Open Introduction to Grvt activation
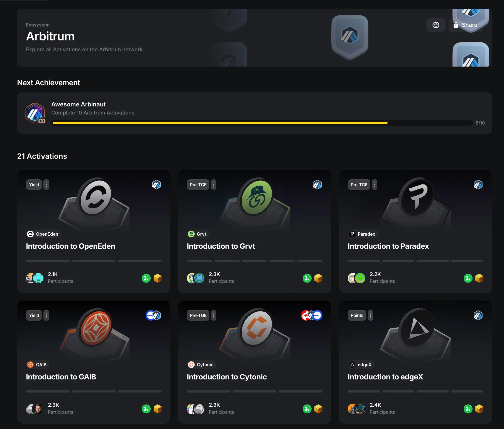The image size is (504, 429). [x=221, y=246]
